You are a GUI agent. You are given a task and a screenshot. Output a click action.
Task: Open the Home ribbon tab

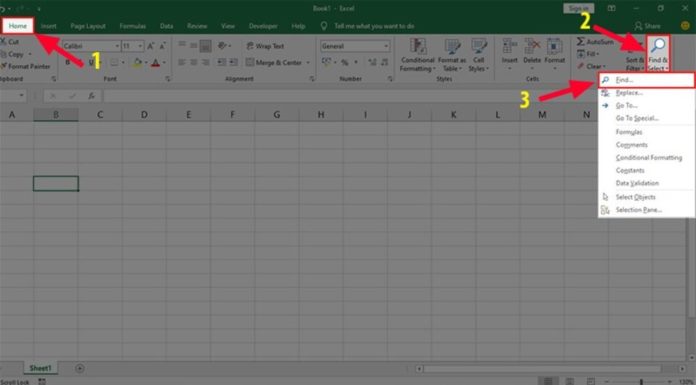(18, 26)
